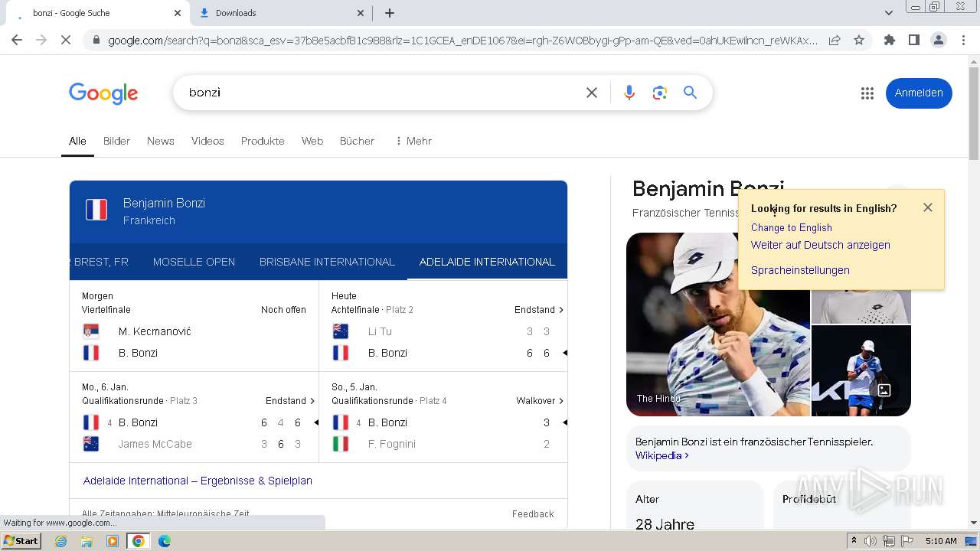Screen dimensions: 980x551
Task: Open Google Lens image search
Action: 659,93
